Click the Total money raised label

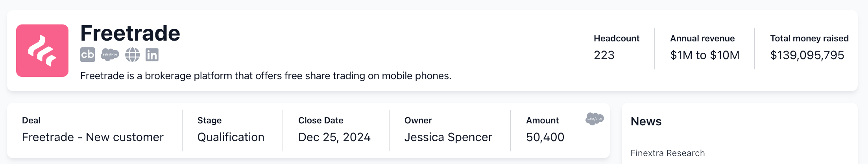(809, 38)
